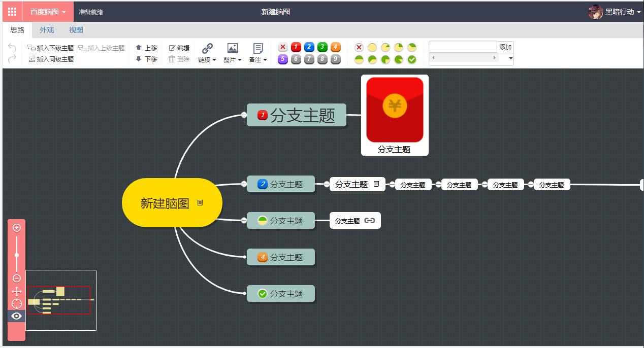The image size is (644, 348).
Task: Toggle the minimap eye visibility icon
Action: [x=17, y=316]
